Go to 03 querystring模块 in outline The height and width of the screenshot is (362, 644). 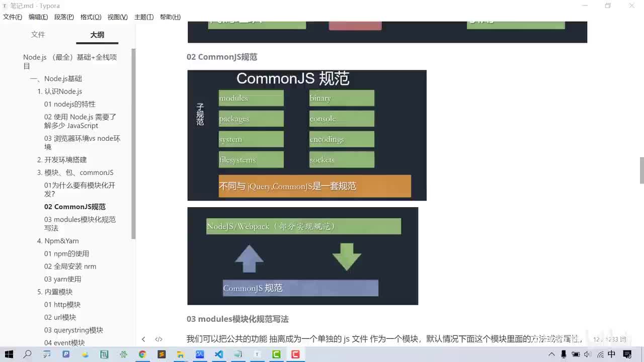point(73,330)
